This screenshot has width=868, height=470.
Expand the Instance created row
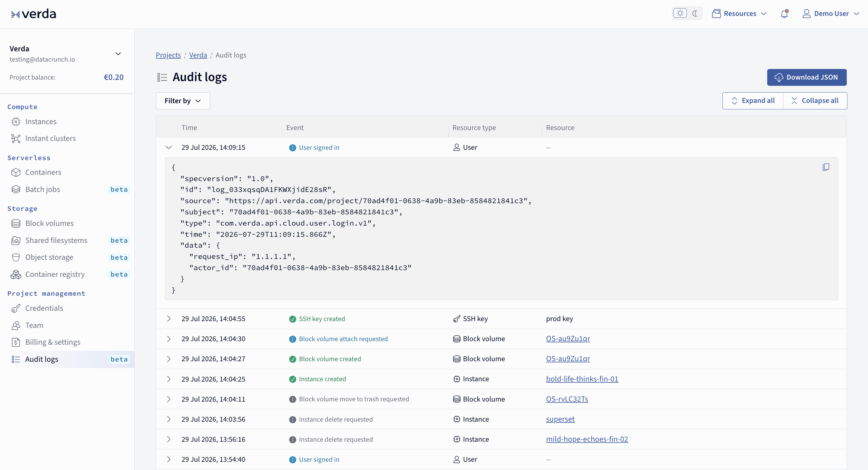coord(169,379)
